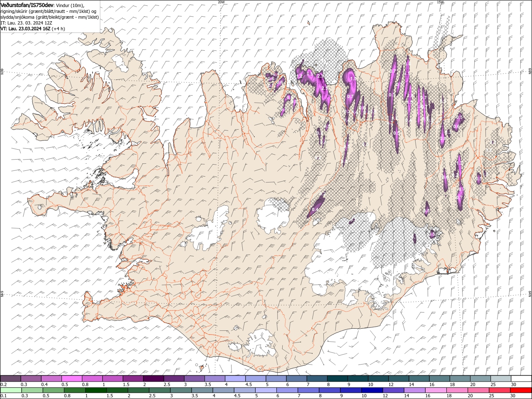
Task: Click the 2.5 purple swatch in upper scale
Action: point(174,379)
